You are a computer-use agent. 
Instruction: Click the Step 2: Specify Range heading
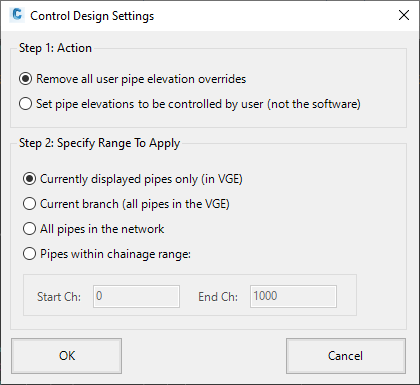point(99,143)
